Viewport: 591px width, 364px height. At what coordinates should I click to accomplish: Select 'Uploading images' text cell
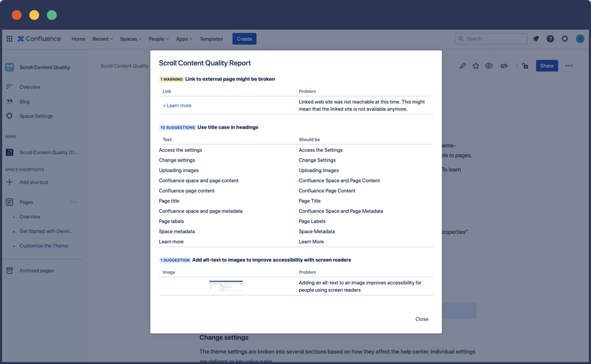(179, 171)
